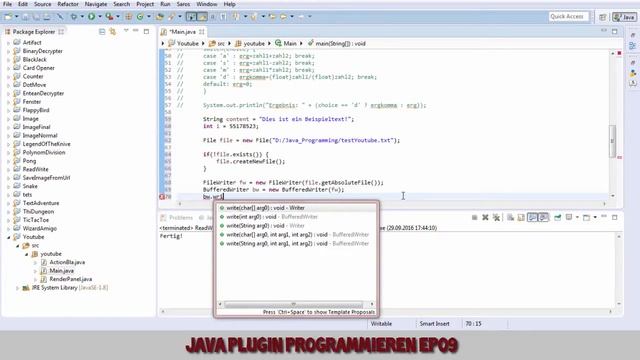Expand the Snake project arrow
This screenshot has width=640, height=360.
[x=9, y=186]
